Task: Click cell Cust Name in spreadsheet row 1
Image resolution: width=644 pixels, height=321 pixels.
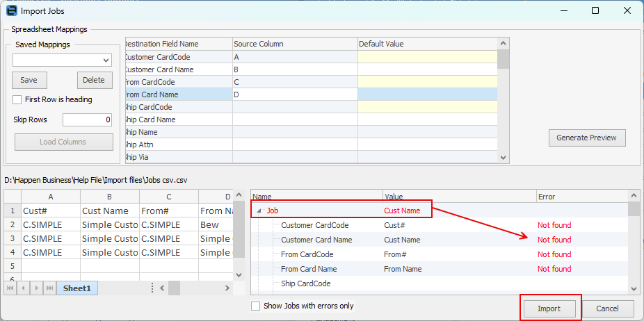Action: pos(110,211)
